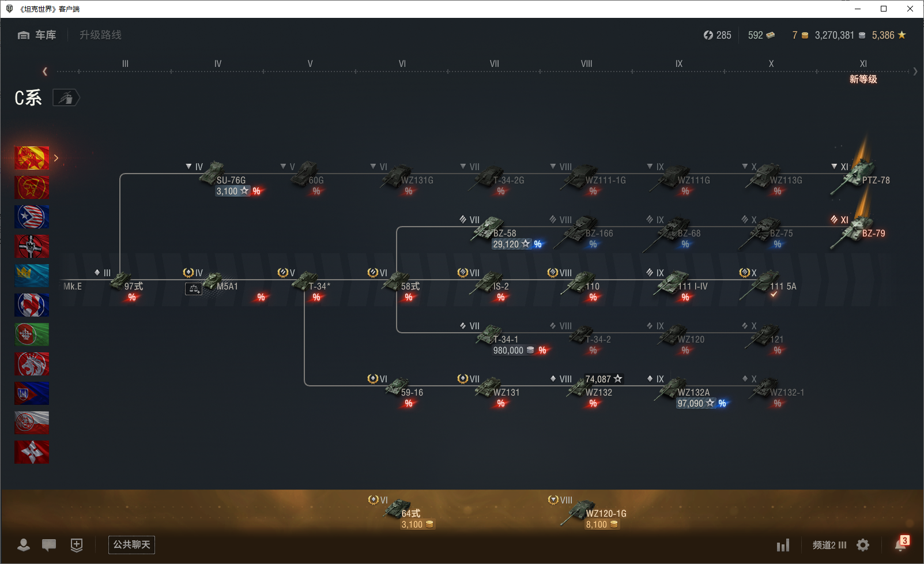Open the bar-chart statistics icon
The image size is (924, 564).
click(783, 545)
